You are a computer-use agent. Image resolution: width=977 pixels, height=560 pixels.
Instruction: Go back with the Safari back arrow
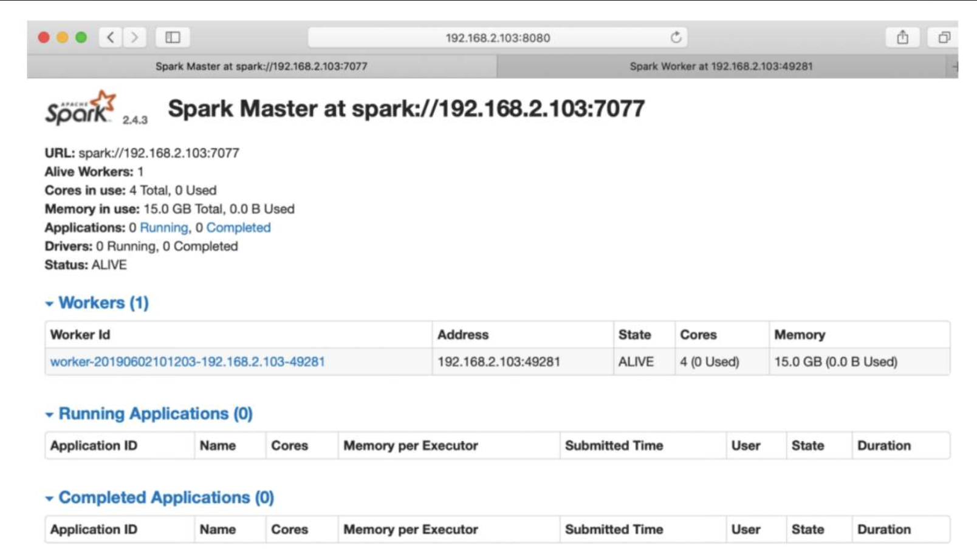coord(111,38)
